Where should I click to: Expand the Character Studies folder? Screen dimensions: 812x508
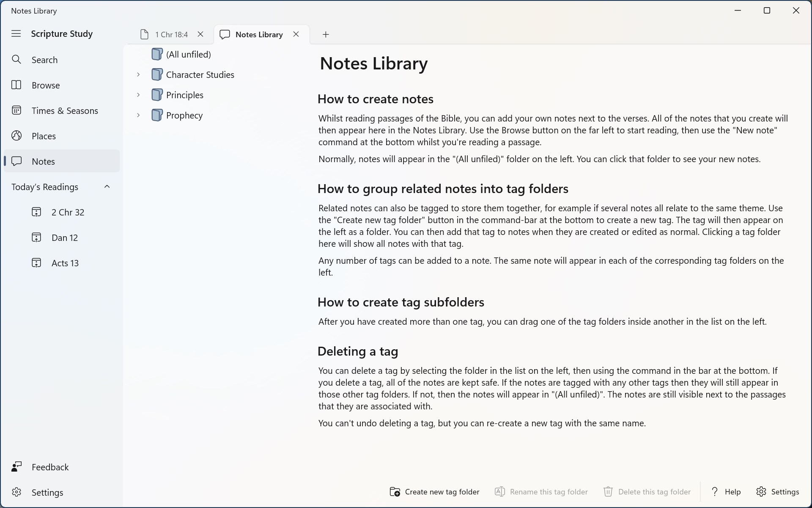tap(138, 75)
